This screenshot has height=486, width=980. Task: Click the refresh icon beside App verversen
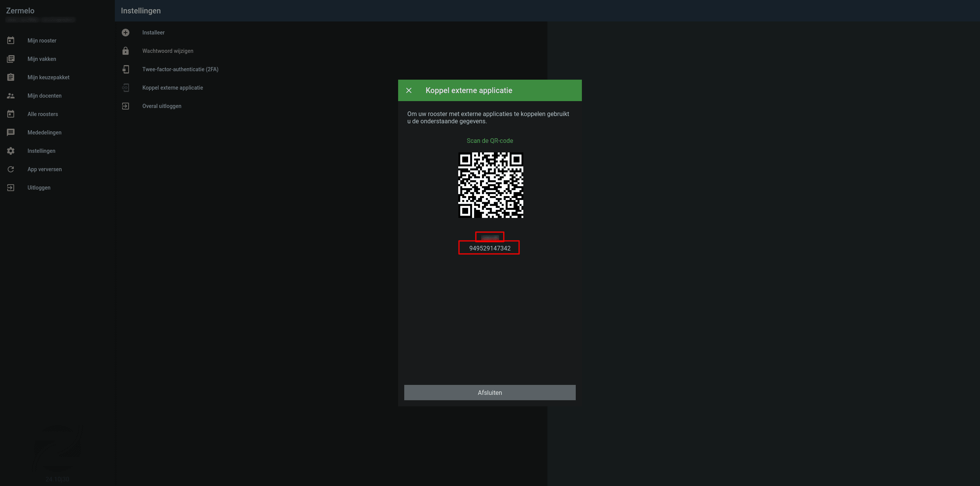11,169
